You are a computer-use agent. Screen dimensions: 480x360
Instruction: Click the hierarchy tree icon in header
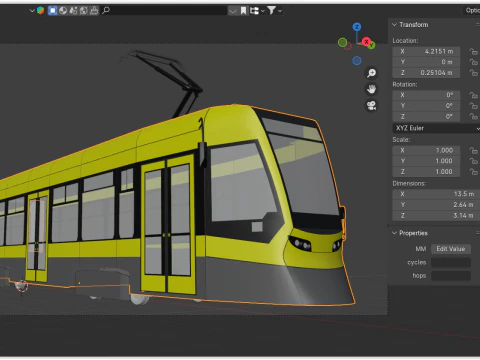[254, 11]
